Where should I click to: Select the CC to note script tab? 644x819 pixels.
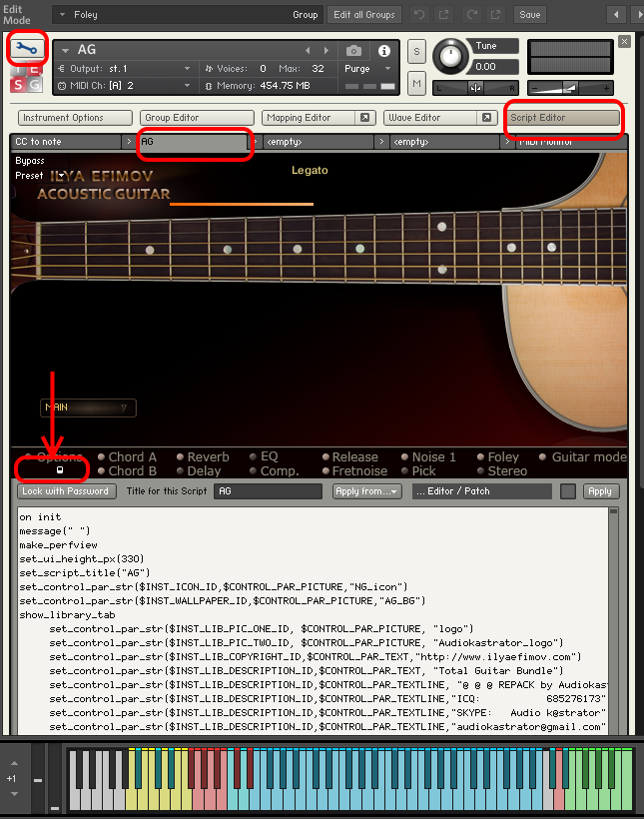click(65, 142)
